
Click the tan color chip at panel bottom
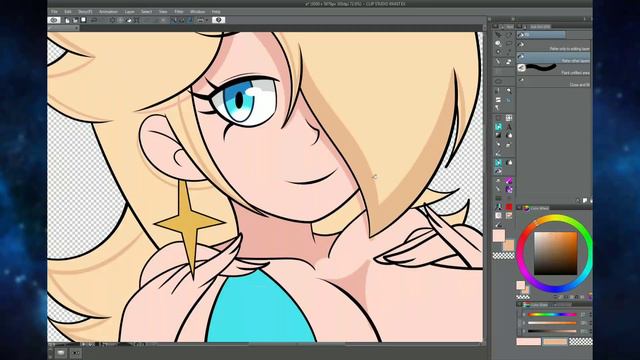555,342
